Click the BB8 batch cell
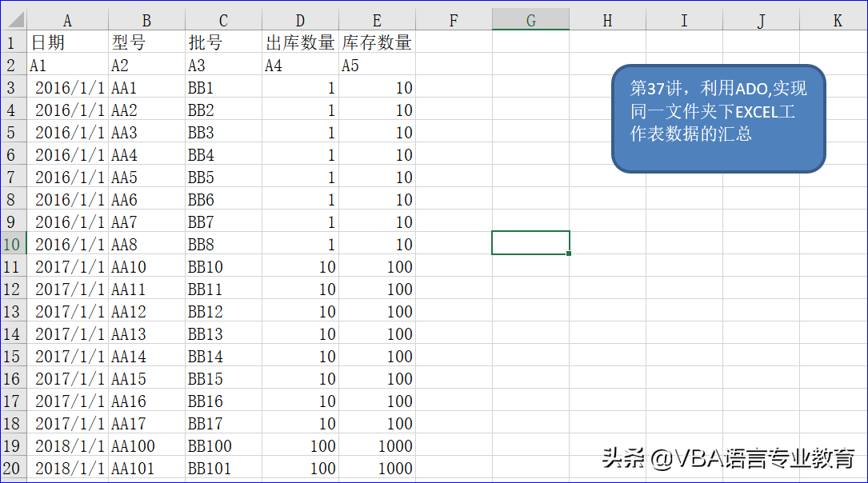868x483 pixels. click(223, 244)
